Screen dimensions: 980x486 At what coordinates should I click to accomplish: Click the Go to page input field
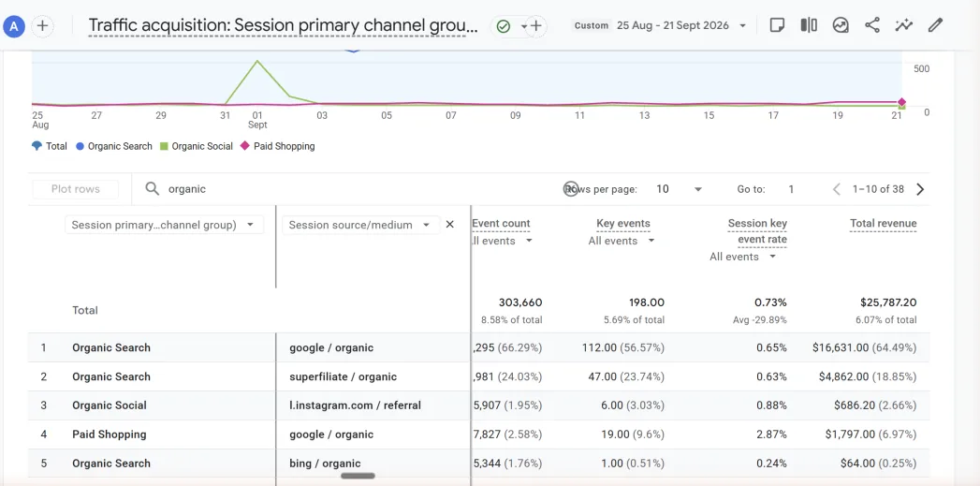[791, 189]
